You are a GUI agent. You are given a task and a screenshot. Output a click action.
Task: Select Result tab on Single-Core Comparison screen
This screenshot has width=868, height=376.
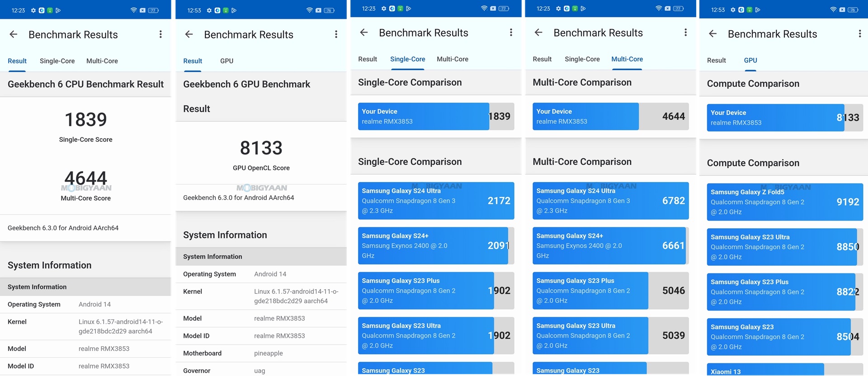368,59
